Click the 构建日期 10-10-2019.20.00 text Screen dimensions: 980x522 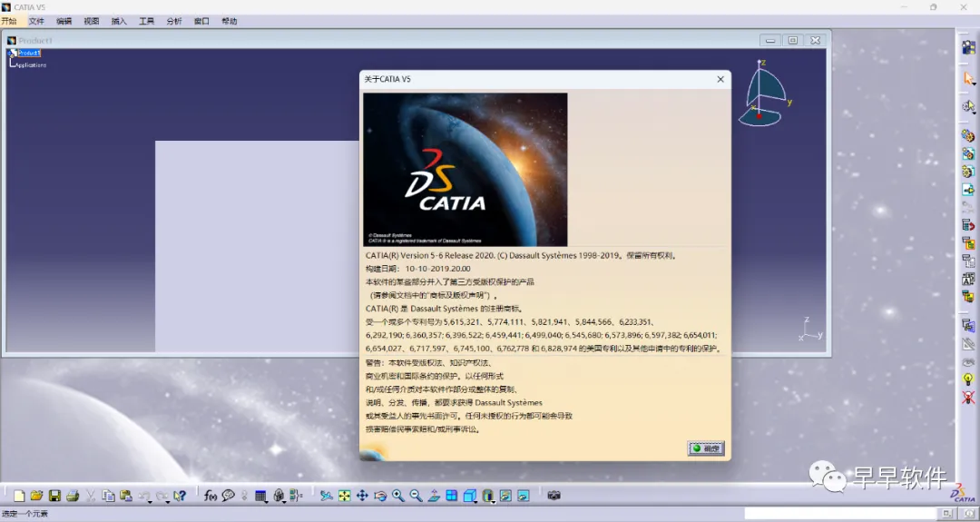pos(418,269)
